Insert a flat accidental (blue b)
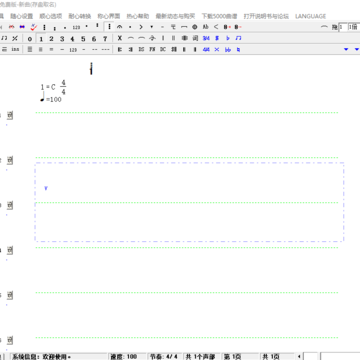Screen dimensions: 360x360 pyautogui.click(x=228, y=38)
